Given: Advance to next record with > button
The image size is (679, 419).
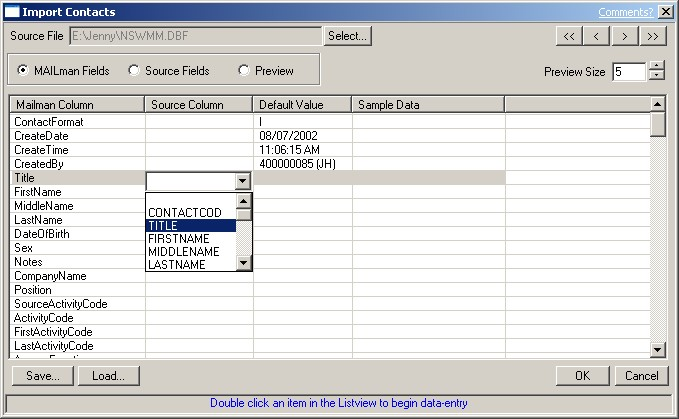Looking at the screenshot, I should pos(625,36).
